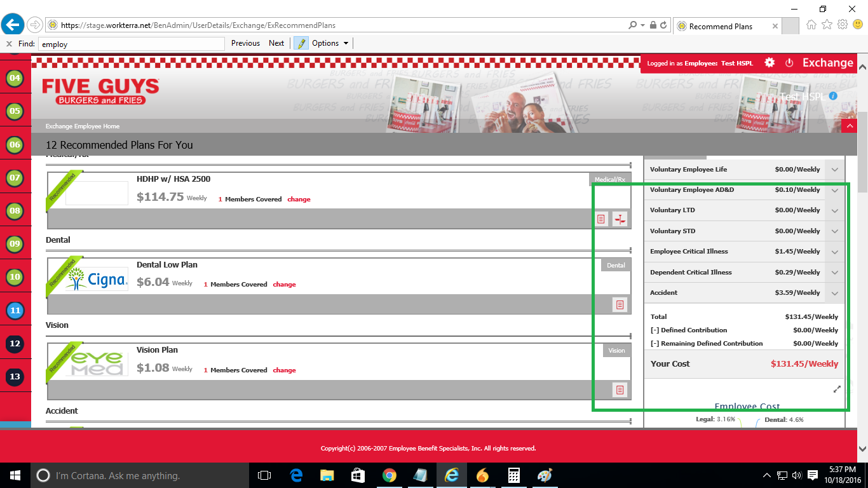Launch Chrome from taskbar

tap(390, 475)
